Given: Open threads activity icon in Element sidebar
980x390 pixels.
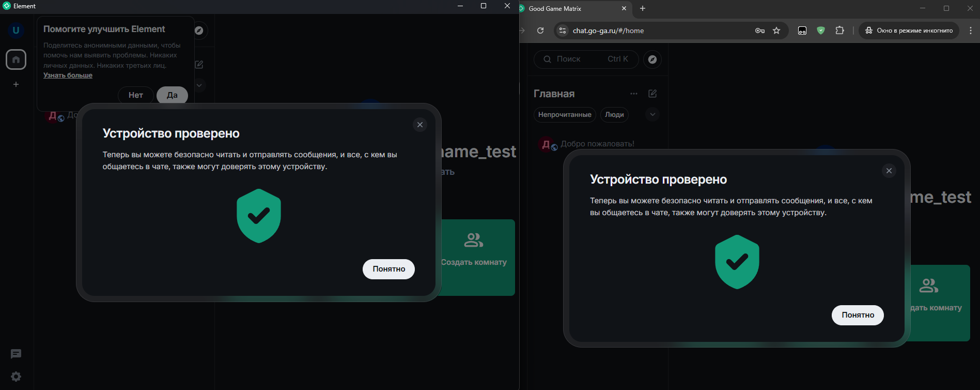Looking at the screenshot, I should point(16,354).
